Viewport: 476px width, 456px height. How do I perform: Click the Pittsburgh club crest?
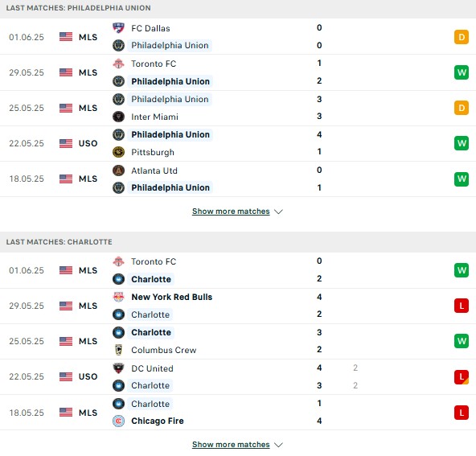(118, 152)
